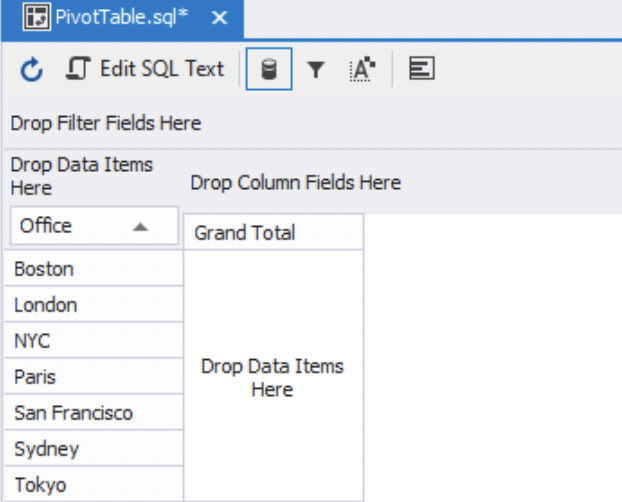Select the London row
The width and height of the screenshot is (622, 502).
92,305
